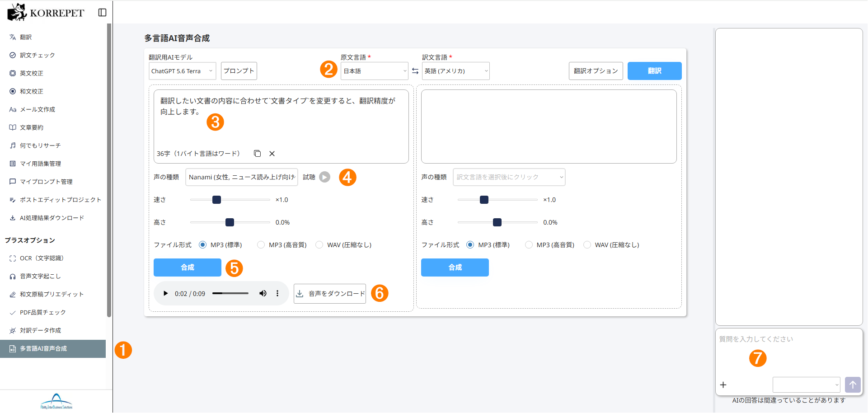868x413 pixels.
Task: Open 翻訳 in the sidebar
Action: click(x=53, y=37)
